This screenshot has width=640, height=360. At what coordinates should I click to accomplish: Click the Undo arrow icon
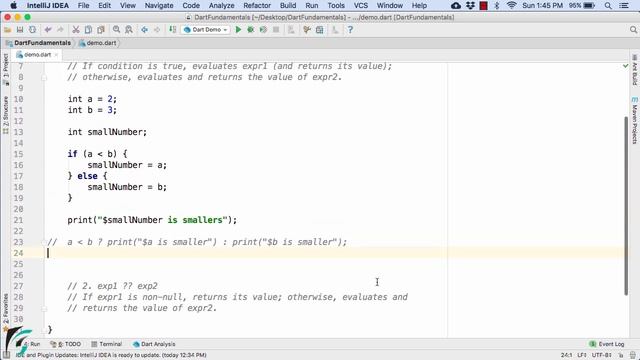[x=48, y=30]
